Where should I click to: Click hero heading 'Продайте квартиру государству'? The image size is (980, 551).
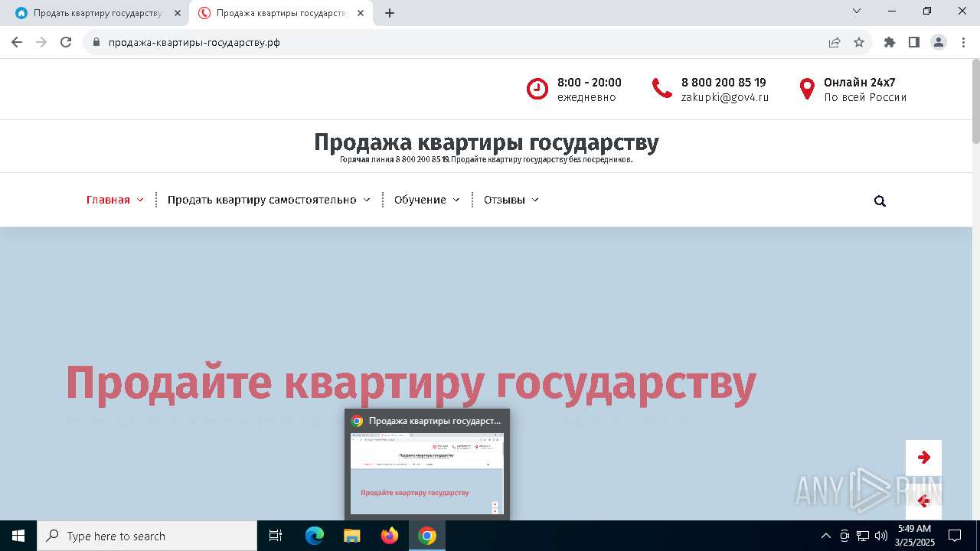[x=411, y=383]
